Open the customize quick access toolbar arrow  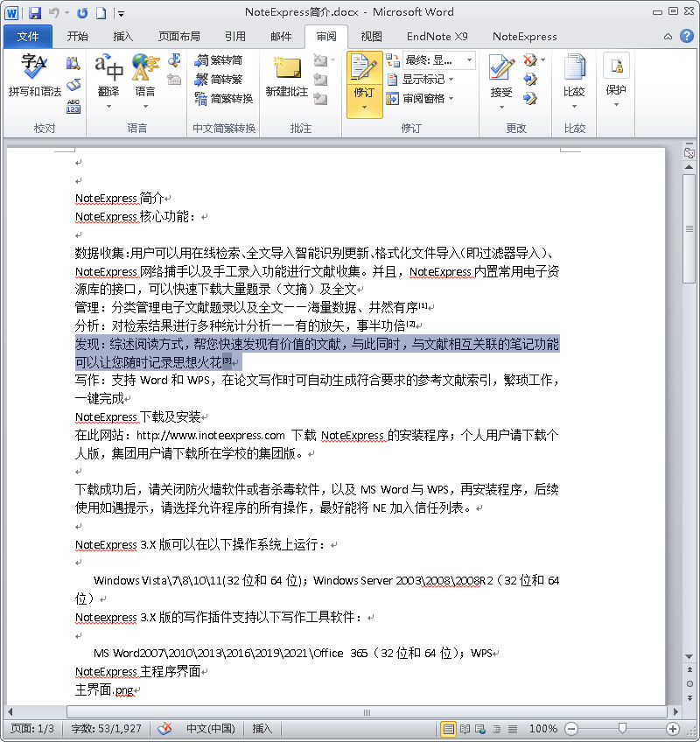(121, 14)
